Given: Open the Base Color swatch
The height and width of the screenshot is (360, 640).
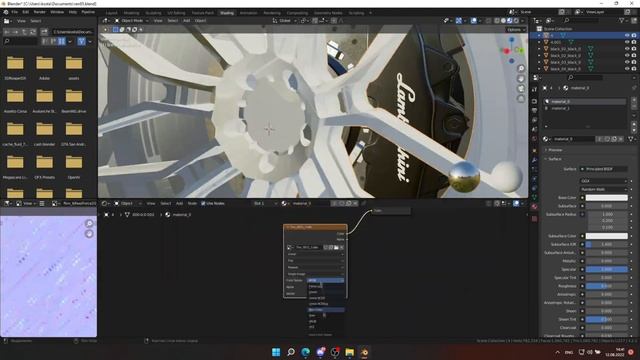Looking at the screenshot, I should coord(607,198).
